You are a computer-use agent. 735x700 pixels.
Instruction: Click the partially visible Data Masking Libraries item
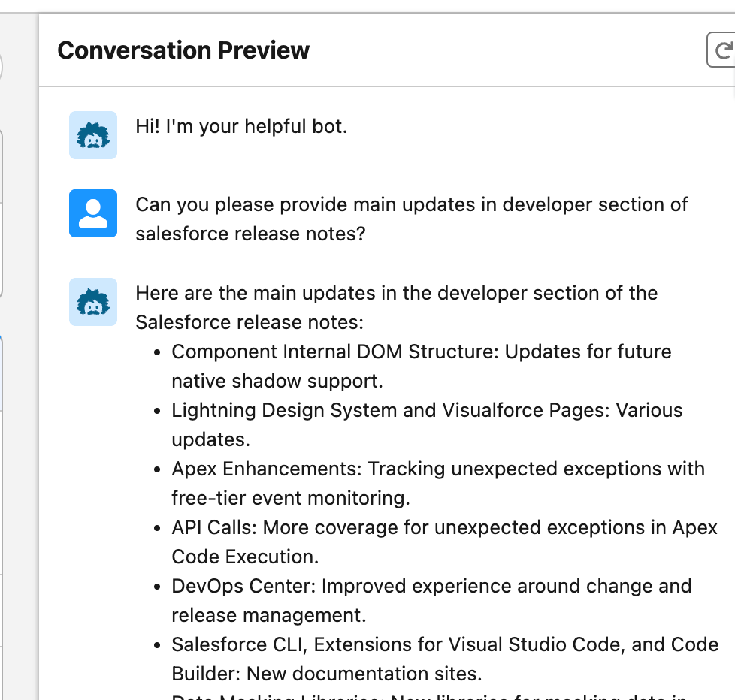(x=429, y=696)
